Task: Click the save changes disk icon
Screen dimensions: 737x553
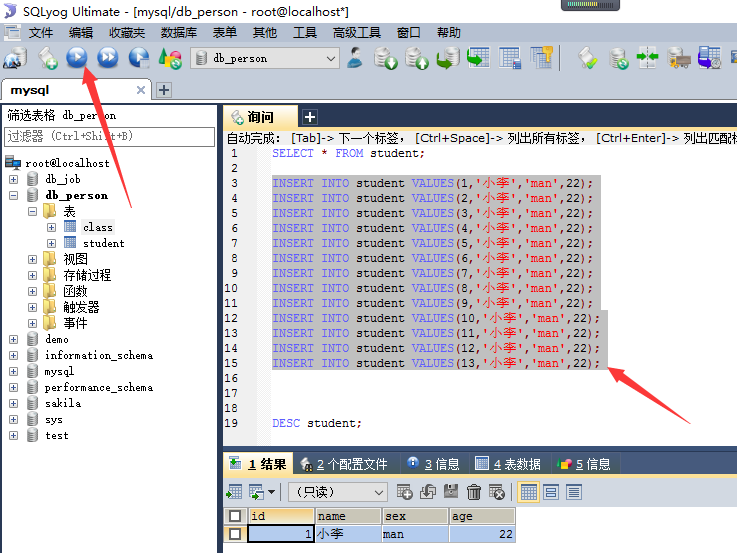Action: (451, 491)
